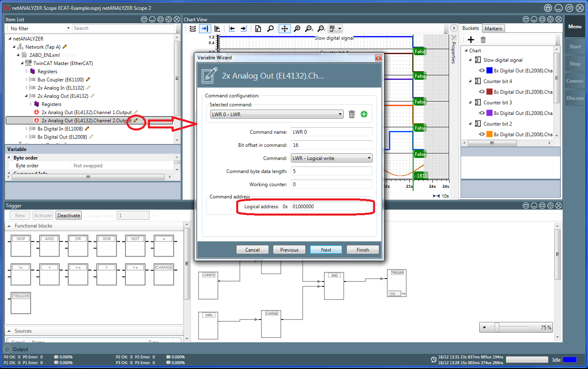The image size is (588, 369).
Task: Switch to the Markers tab
Action: (x=493, y=28)
